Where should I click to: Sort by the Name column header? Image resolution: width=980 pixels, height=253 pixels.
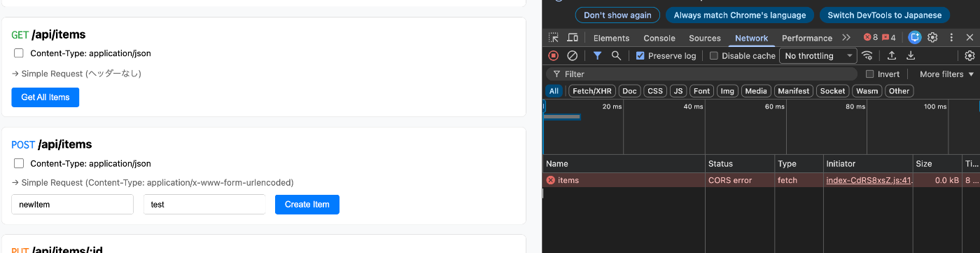point(624,164)
